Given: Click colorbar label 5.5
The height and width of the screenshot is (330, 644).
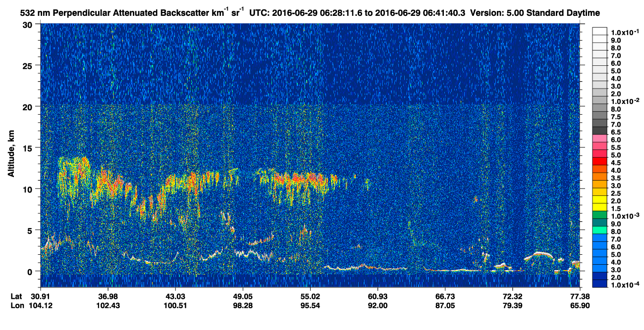Looking at the screenshot, I should [616, 147].
